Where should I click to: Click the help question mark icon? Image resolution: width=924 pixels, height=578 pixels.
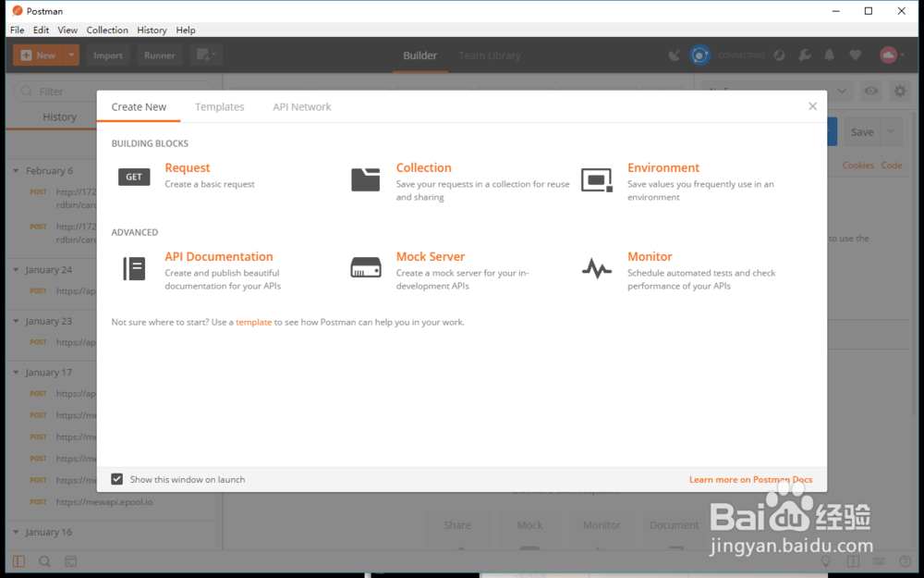906,561
